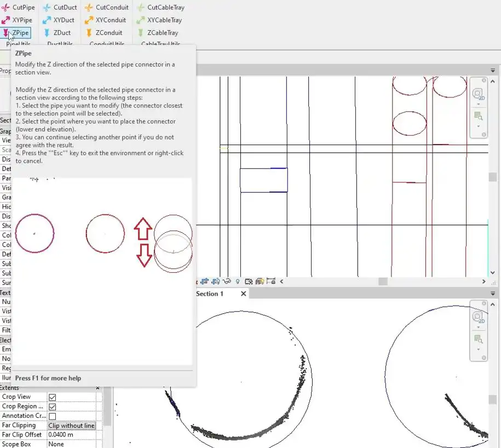The height and width of the screenshot is (448, 501).
Task: Expand zoom options dropdown arrow in upper view
Action: [479, 126]
